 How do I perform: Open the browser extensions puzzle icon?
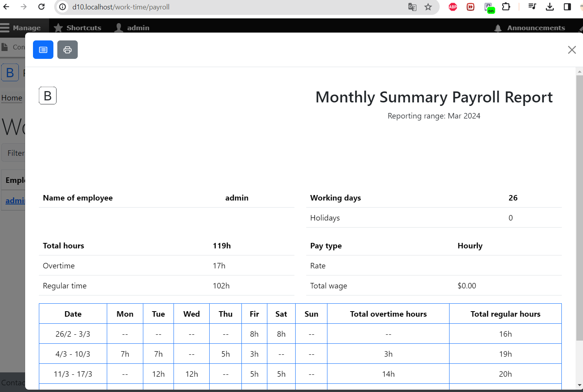(506, 7)
